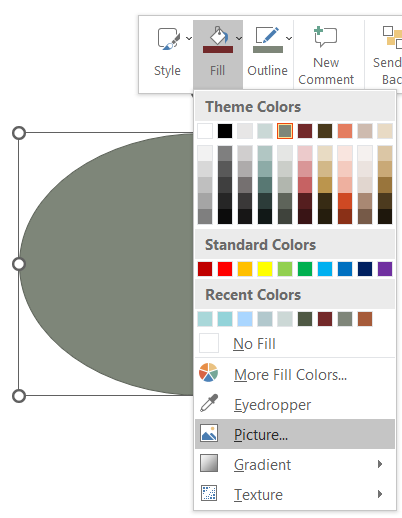Viewport: 402px width, 518px height.
Task: Open the Gradient menu item
Action: click(x=295, y=464)
